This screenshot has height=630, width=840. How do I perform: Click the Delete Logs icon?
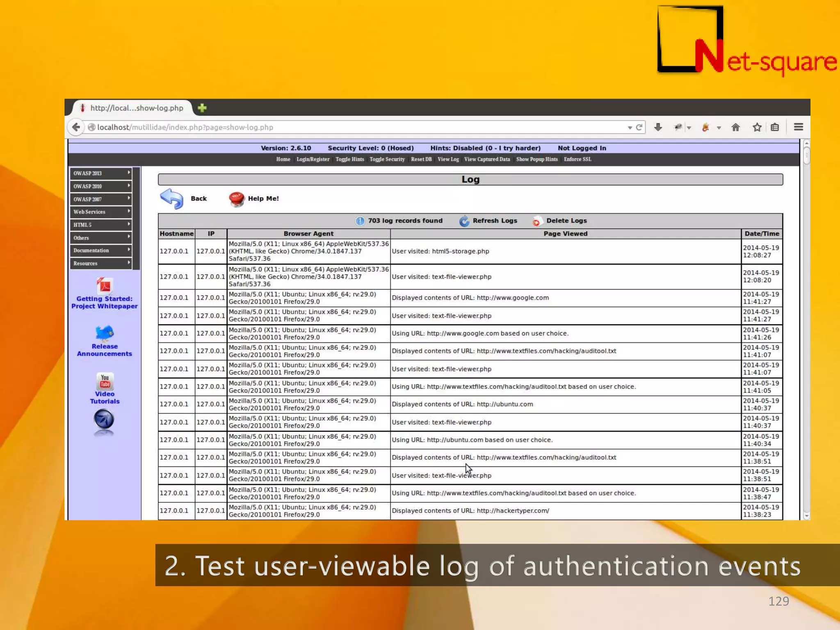click(x=536, y=221)
